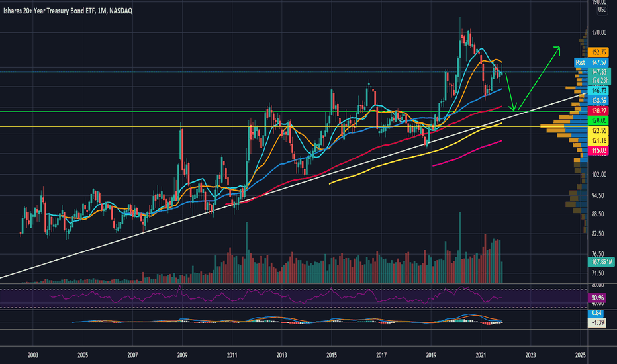The image size is (617, 364).
Task: Click the 147.33 last price label
Action: tap(599, 72)
